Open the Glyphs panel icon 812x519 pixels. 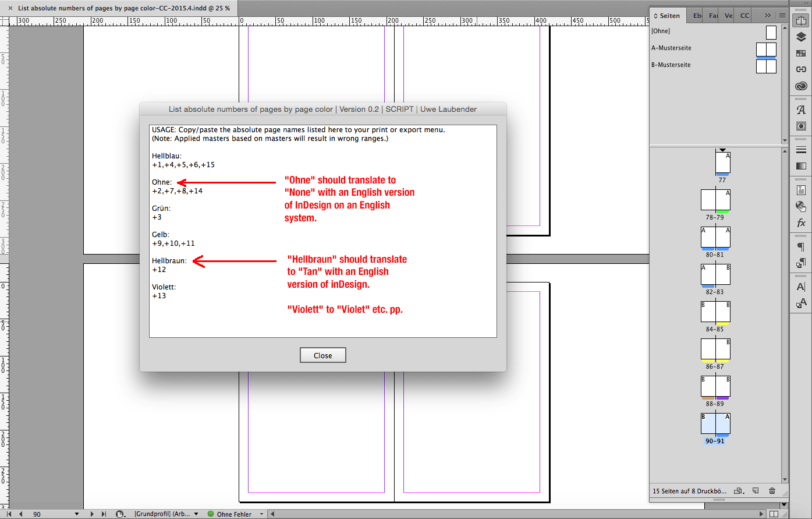[801, 110]
